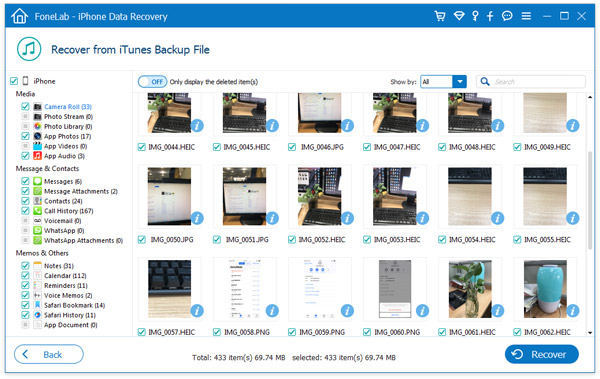This screenshot has height=379, width=600.
Task: Open Safari Bookmark category
Action: coord(74,305)
